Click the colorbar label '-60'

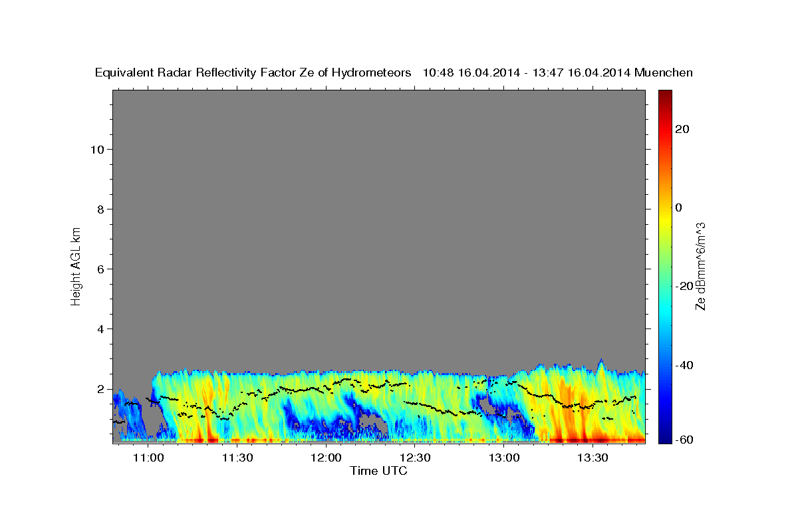[684, 440]
